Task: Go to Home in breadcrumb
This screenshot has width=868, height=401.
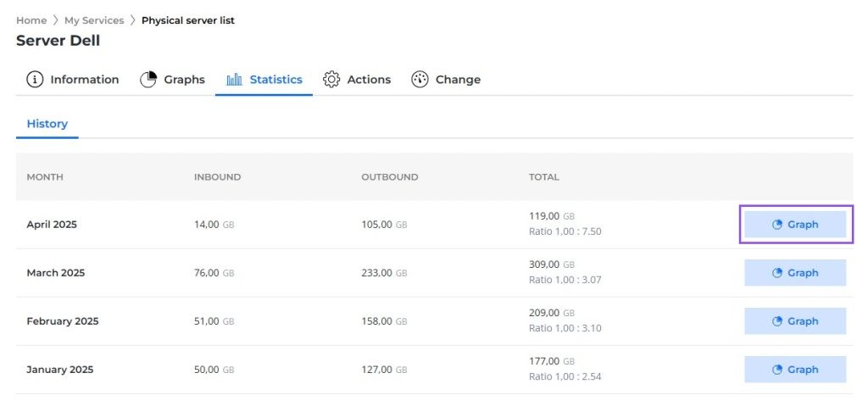Action: pyautogui.click(x=31, y=20)
